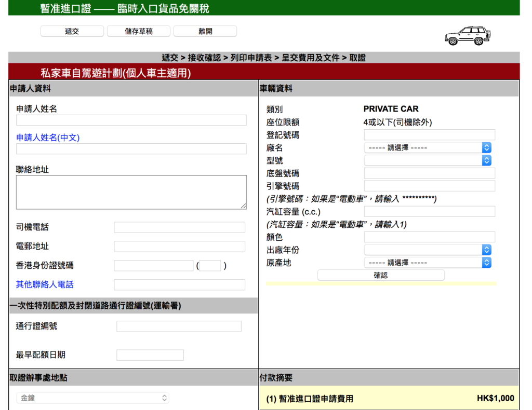Open the 廠名 make dropdown
This screenshot has height=410, width=532.
tap(428, 147)
